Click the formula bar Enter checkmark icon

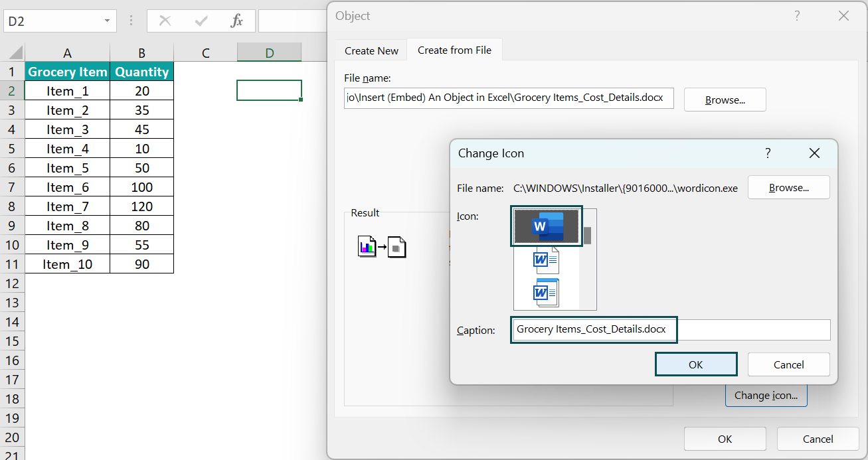click(201, 21)
